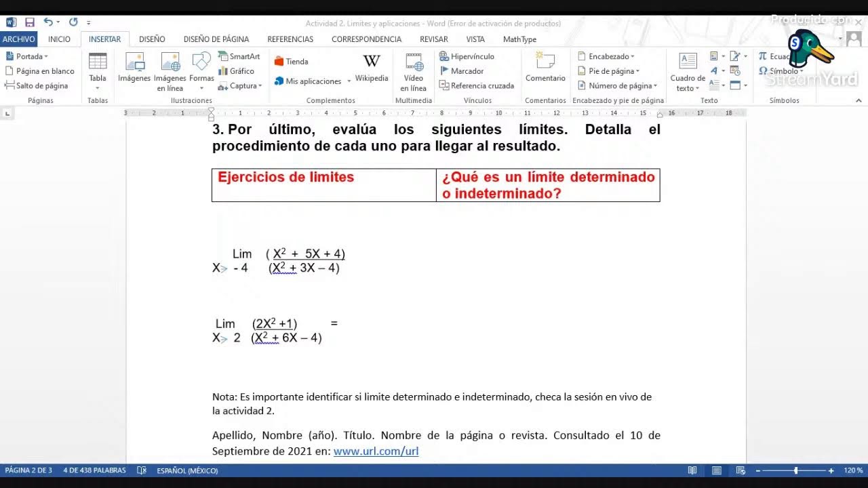Click the Ejercicios de limites table cell
Screen dimensions: 868x488
coord(323,185)
